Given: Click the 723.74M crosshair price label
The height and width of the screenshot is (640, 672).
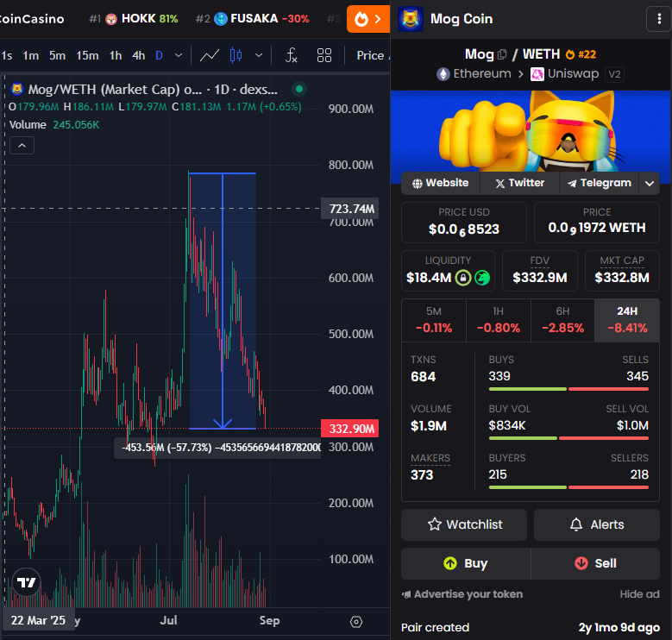Looking at the screenshot, I should click(x=349, y=209).
